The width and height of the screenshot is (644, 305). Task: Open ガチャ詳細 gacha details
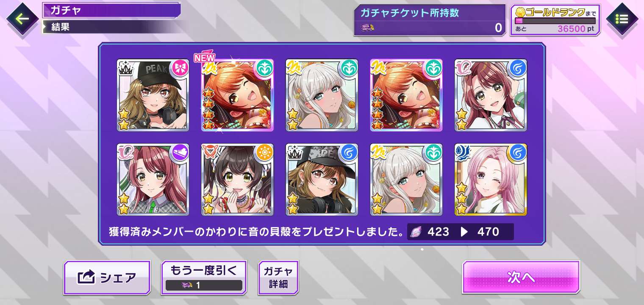[x=278, y=277]
